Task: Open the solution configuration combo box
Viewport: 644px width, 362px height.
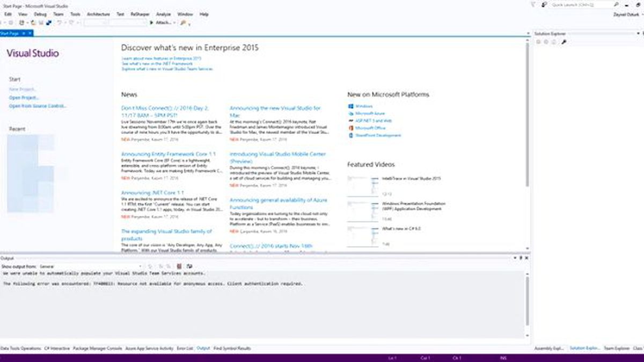Action: [96, 23]
